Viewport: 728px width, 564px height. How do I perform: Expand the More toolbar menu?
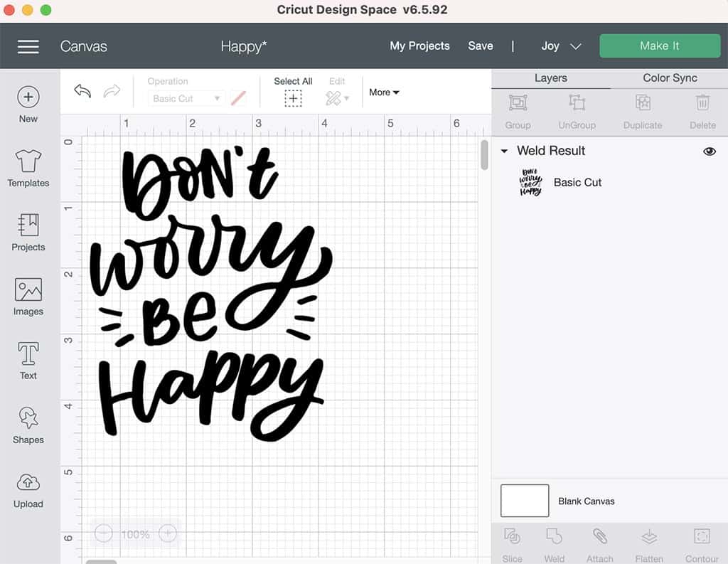[384, 92]
